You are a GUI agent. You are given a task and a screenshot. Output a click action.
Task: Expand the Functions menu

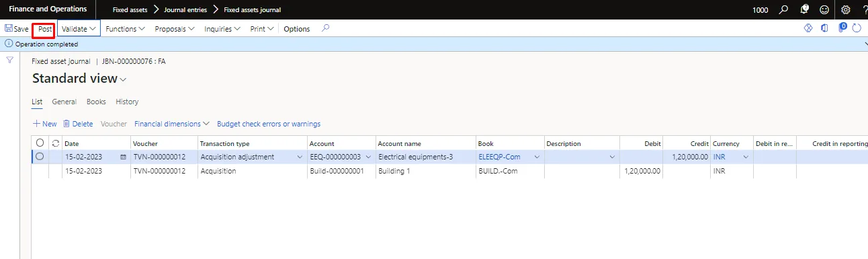126,29
